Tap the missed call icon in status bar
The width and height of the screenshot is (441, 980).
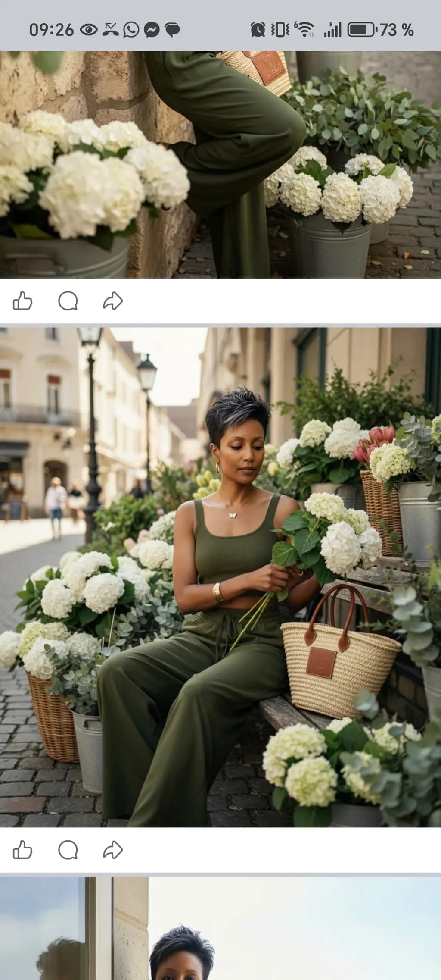pyautogui.click(x=111, y=30)
